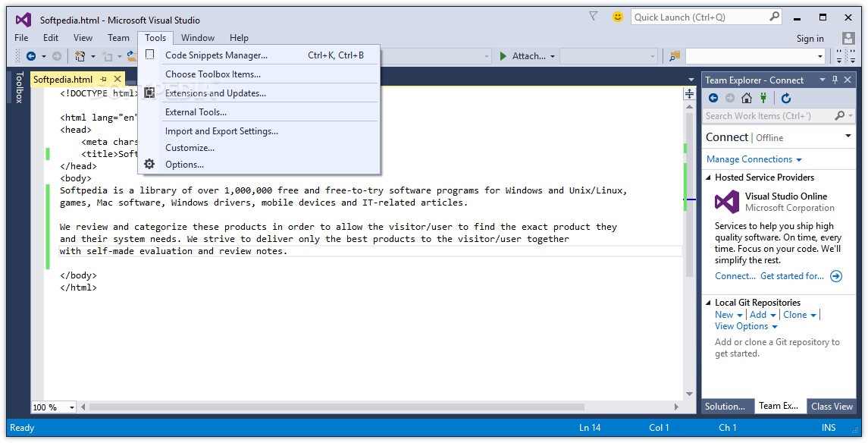
Task: Click the Code Snippets Manager menu icon
Action: (x=149, y=55)
